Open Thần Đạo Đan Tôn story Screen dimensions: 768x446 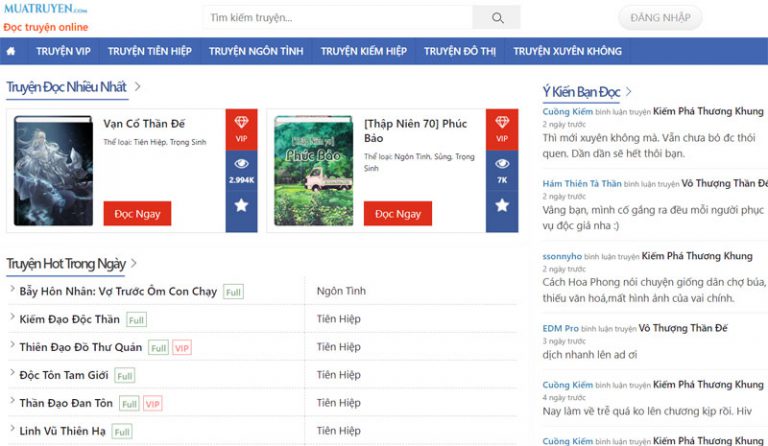pyautogui.click(x=66, y=403)
